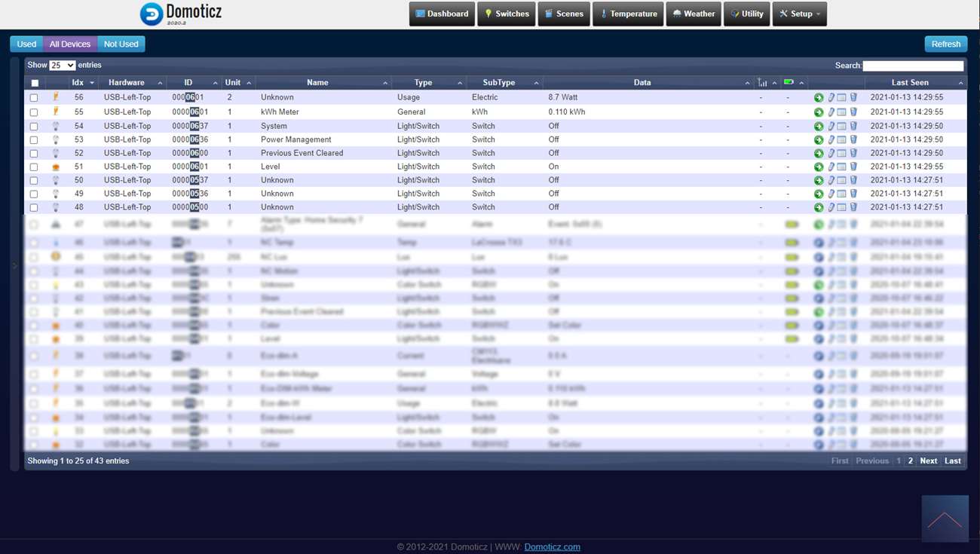Check the box for device Idx 55
This screenshot has height=554, width=980.
coord(34,112)
